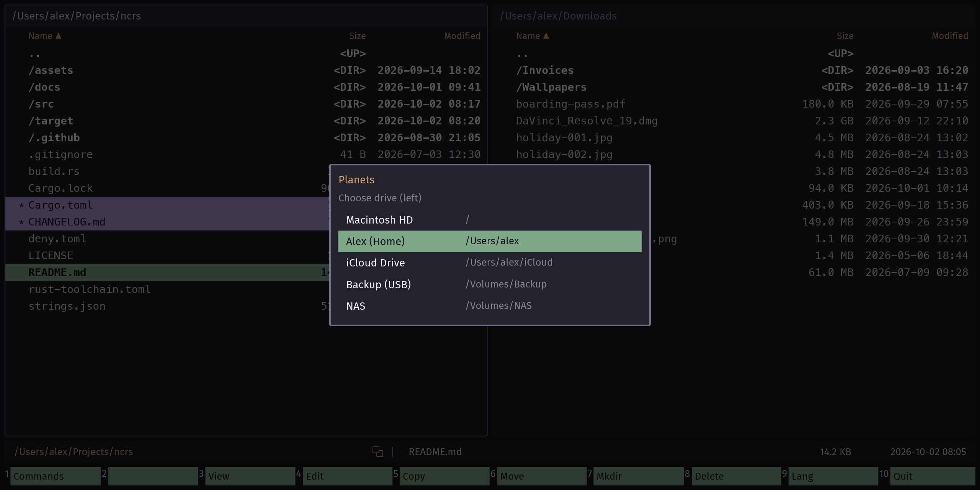Choose iCloud Drive from drive list
The height and width of the screenshot is (490, 980).
coord(490,263)
